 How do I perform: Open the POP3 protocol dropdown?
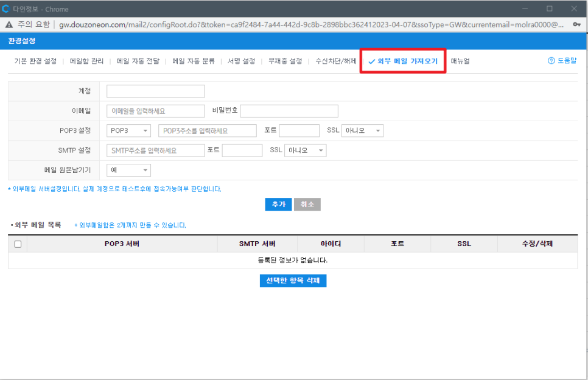pyautogui.click(x=128, y=130)
